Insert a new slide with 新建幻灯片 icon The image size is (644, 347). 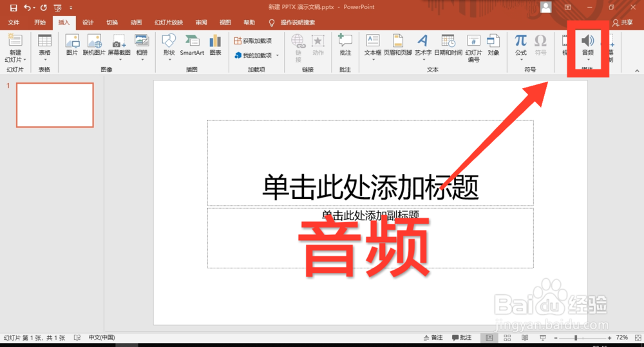pos(15,41)
